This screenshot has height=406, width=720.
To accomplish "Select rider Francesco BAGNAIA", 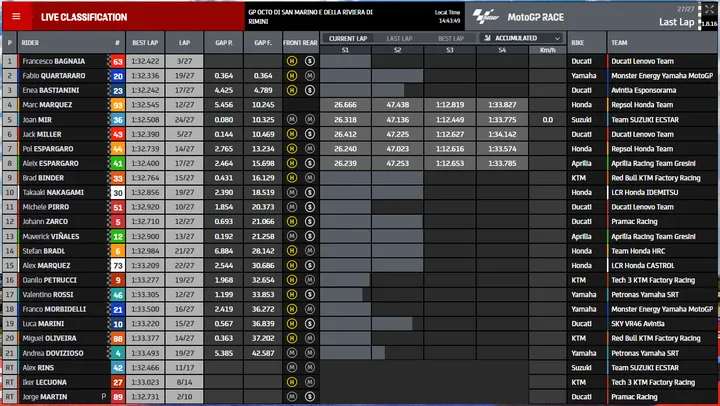I will (54, 61).
